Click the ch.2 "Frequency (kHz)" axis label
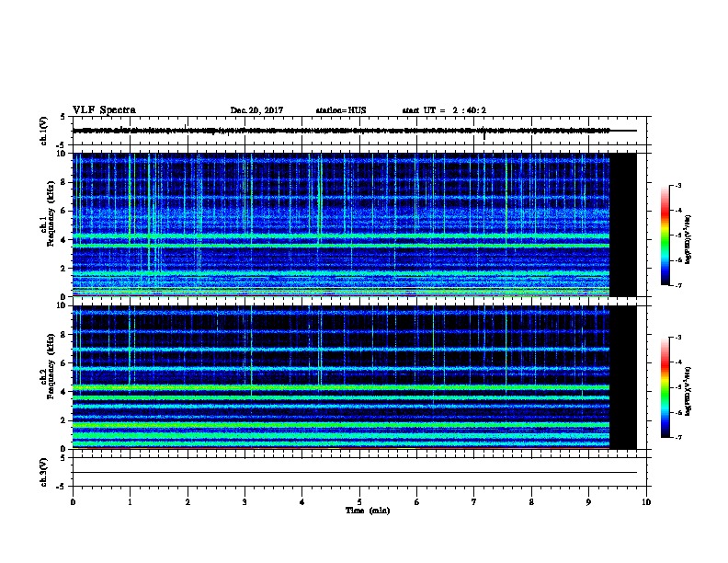This screenshot has width=728, height=563. point(51,366)
